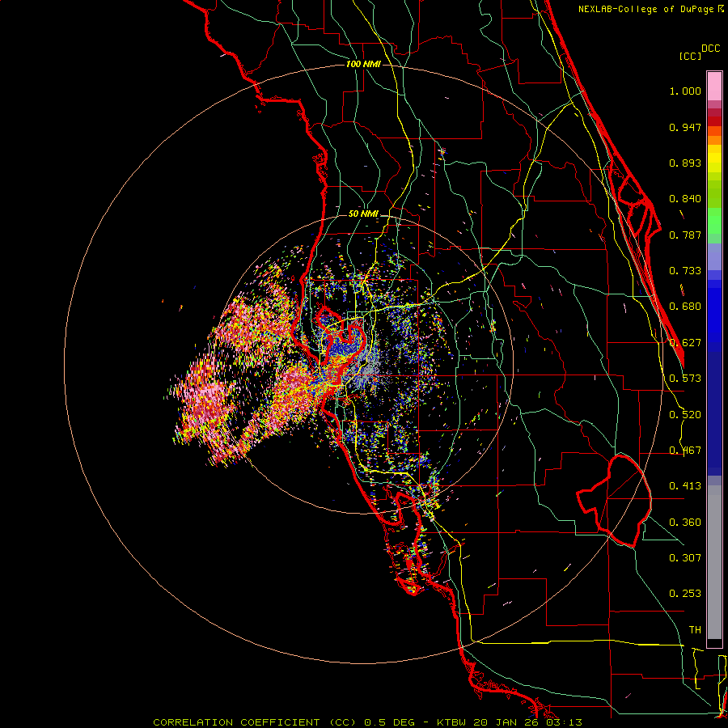Click the 20 JAN 26 date text

coord(507,722)
